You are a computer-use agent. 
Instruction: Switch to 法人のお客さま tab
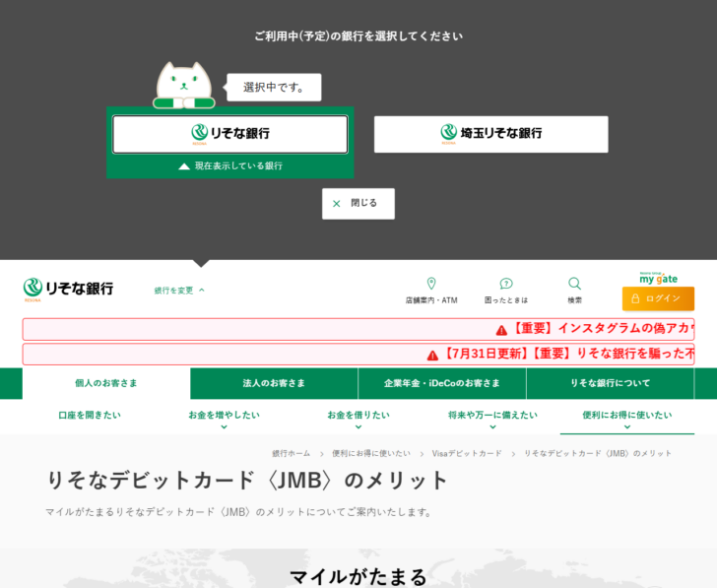274,383
